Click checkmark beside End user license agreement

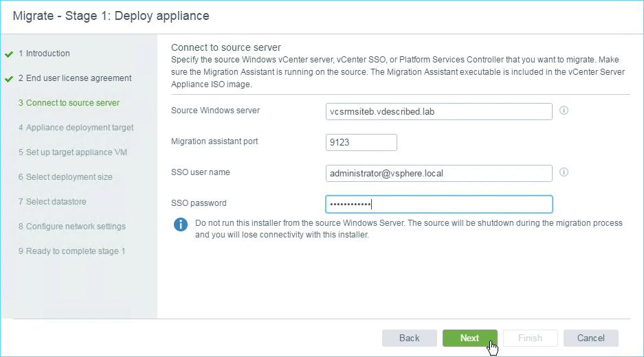tap(9, 79)
